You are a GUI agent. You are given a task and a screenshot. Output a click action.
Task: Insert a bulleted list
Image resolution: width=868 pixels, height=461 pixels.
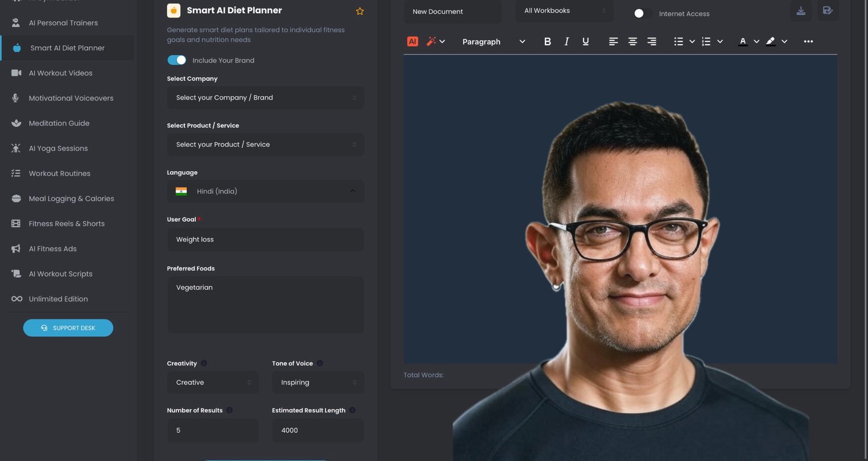pyautogui.click(x=679, y=42)
